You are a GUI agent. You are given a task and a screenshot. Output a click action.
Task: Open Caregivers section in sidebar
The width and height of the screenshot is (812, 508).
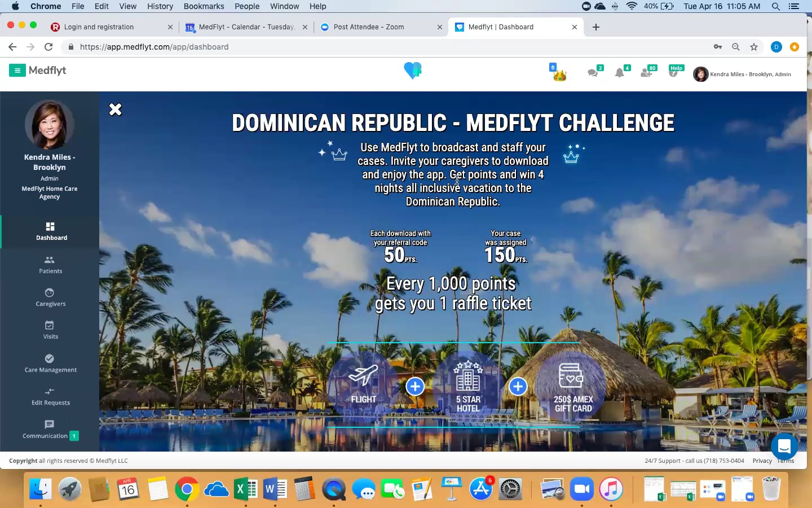click(51, 297)
